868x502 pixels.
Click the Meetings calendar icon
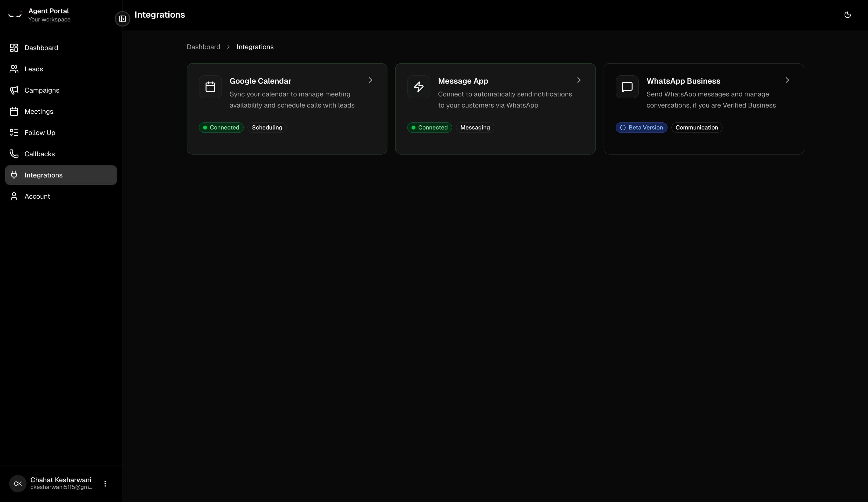coord(14,111)
